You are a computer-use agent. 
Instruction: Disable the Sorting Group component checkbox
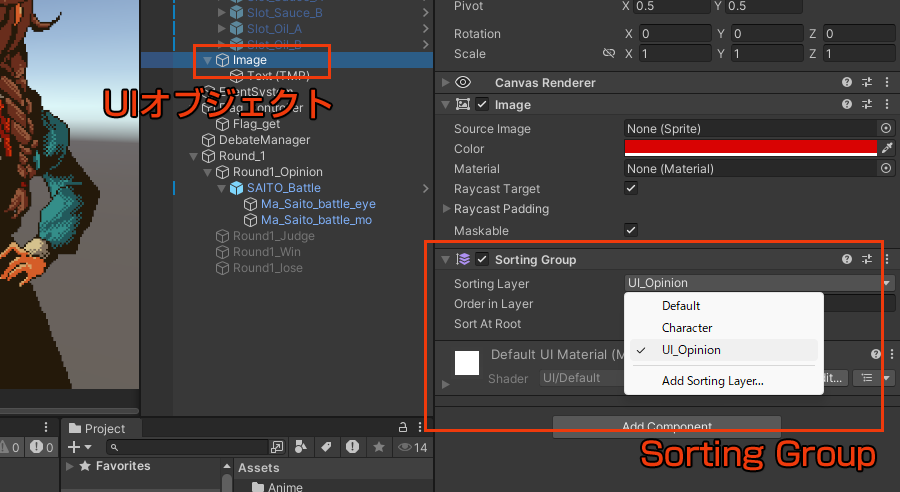coord(483,260)
